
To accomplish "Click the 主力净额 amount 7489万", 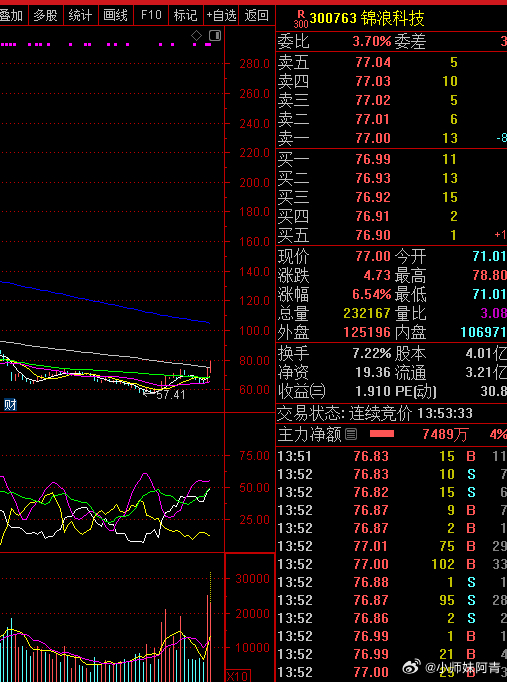I will click(445, 434).
